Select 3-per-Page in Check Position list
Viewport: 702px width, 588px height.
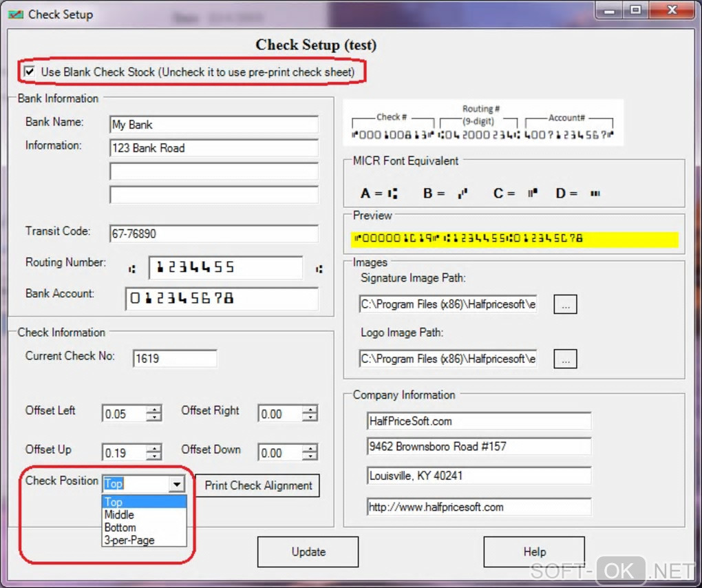[144, 540]
